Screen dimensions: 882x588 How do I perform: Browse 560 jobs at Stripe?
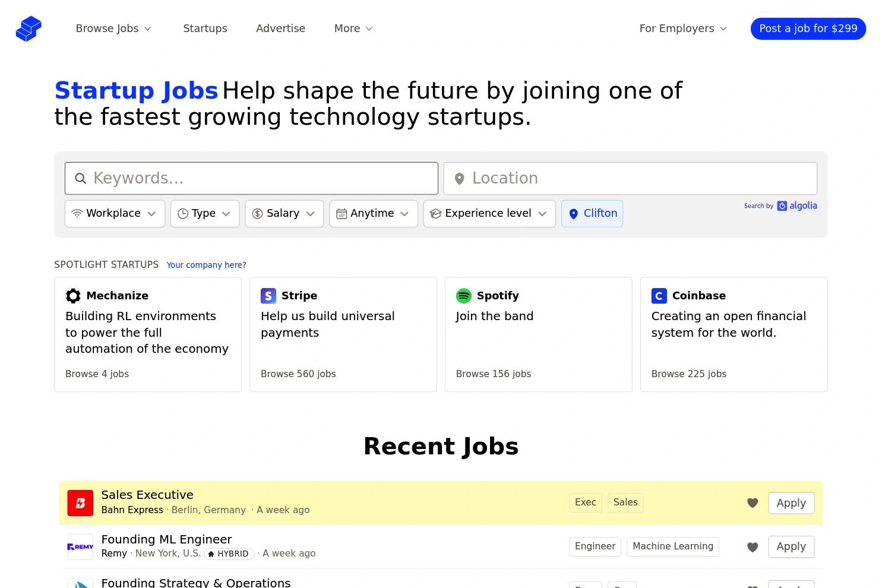298,374
